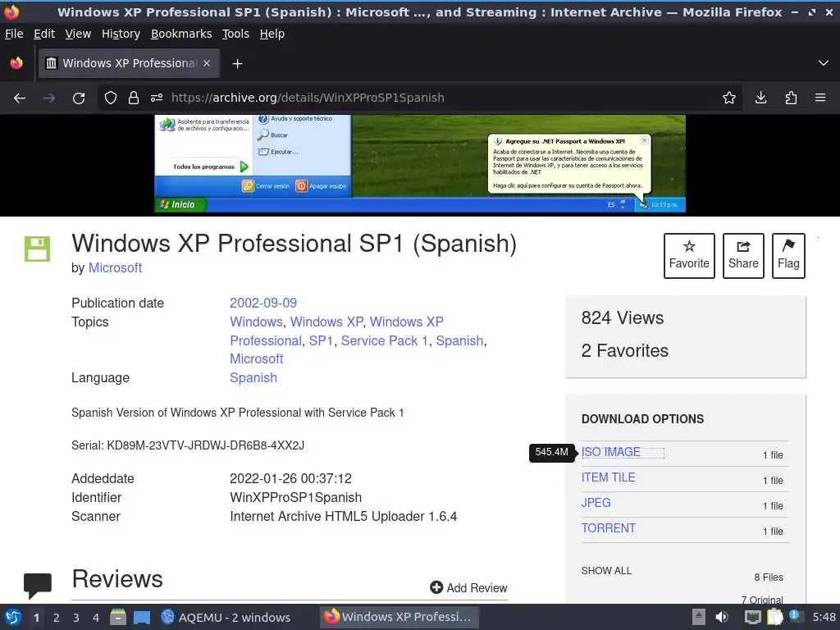Click the Reviews speech bubble icon
The height and width of the screenshot is (630, 840).
pyautogui.click(x=38, y=586)
